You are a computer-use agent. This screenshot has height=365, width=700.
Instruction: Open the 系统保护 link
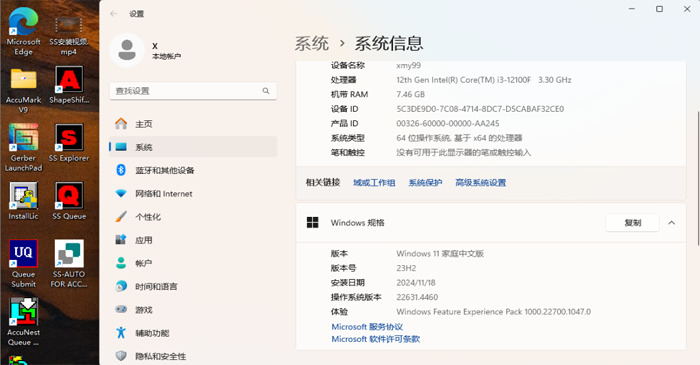coord(425,182)
